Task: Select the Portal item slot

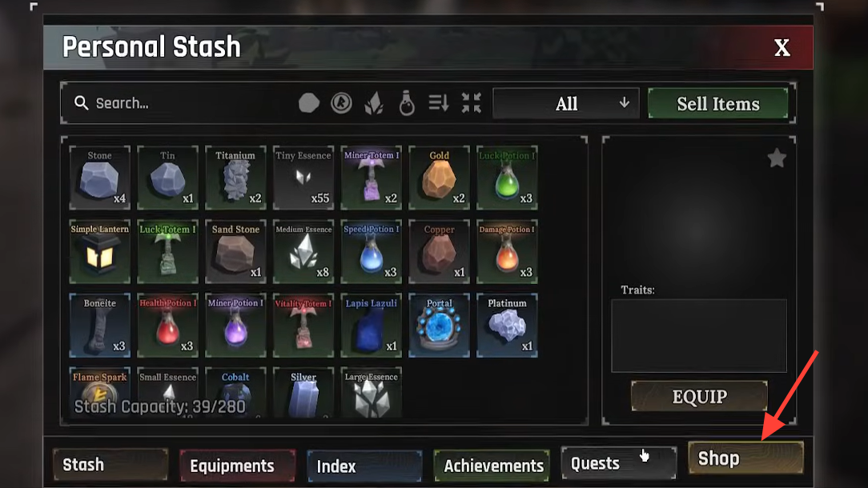Action: 439,326
